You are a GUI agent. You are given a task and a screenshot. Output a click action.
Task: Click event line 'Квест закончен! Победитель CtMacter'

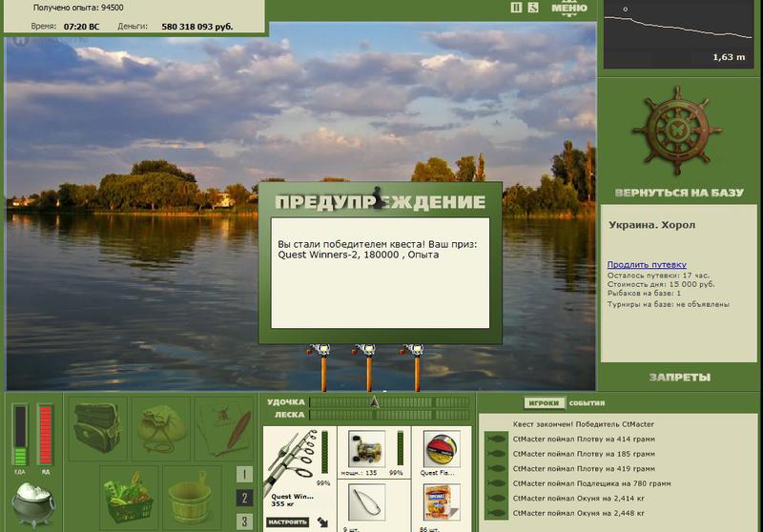pos(583,424)
